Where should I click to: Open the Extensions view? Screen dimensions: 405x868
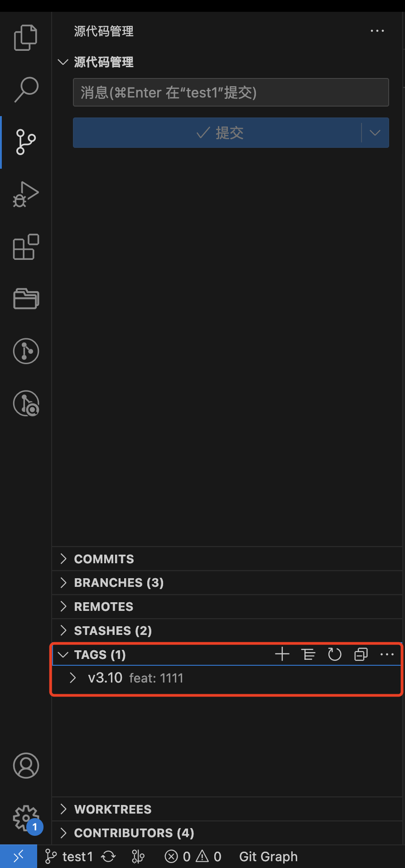coord(26,247)
